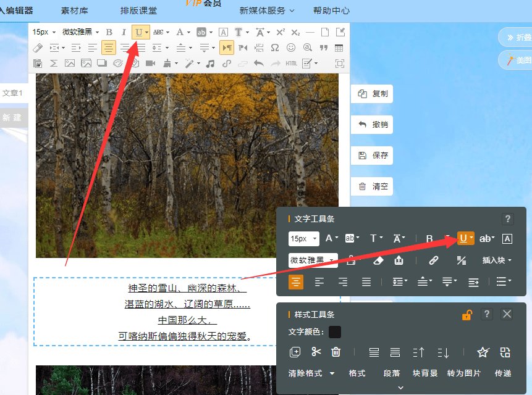
Task: Click the formula sigma icon
Action: [x=54, y=64]
